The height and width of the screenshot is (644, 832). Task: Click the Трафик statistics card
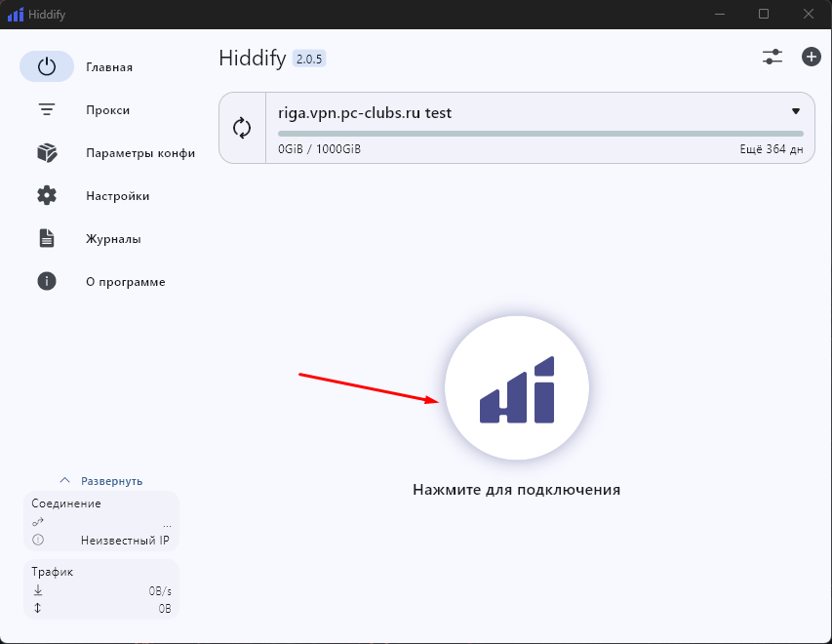[101, 589]
